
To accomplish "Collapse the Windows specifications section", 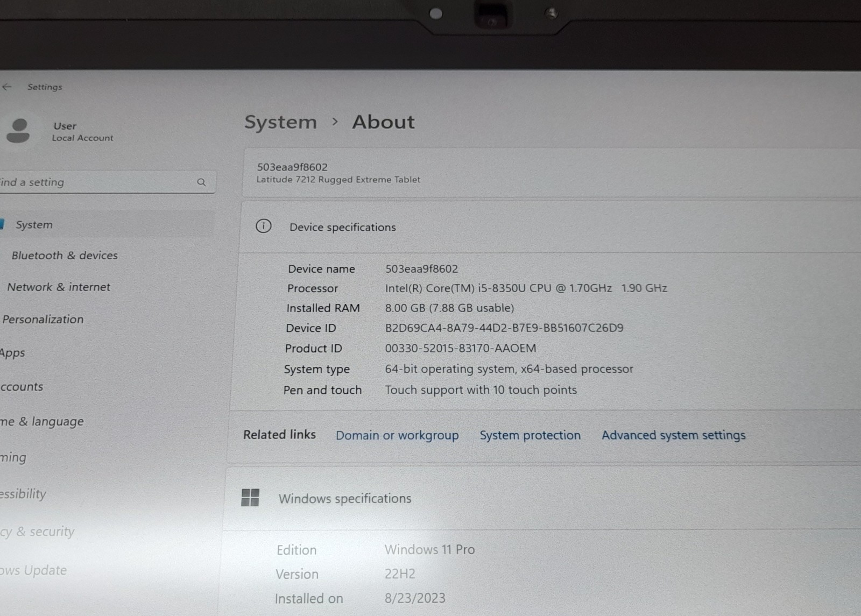I will pyautogui.click(x=542, y=499).
